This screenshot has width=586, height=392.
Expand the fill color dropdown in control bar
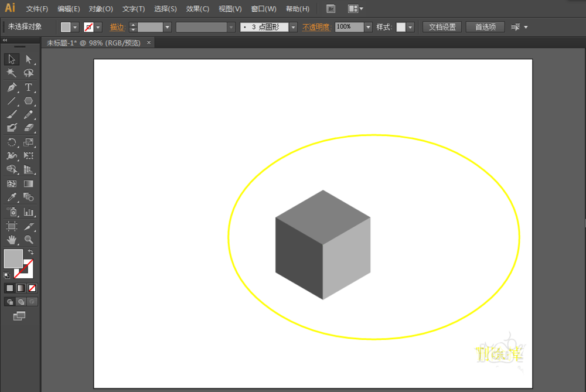coord(75,28)
